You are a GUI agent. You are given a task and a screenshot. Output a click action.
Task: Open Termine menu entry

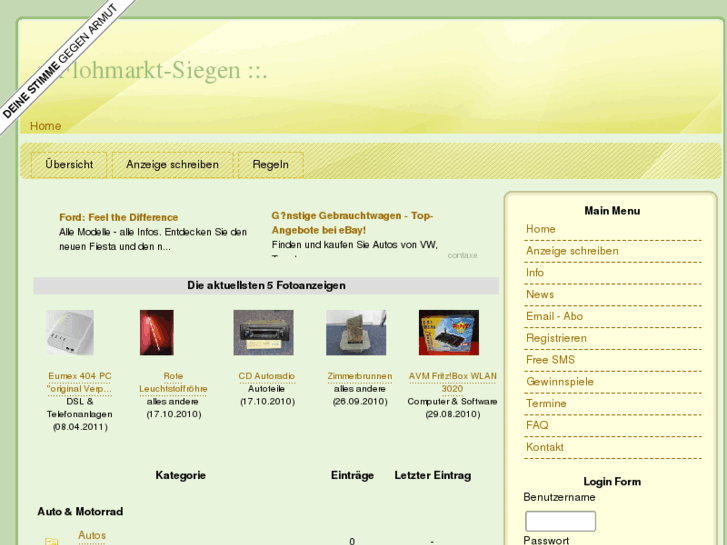coord(546,404)
